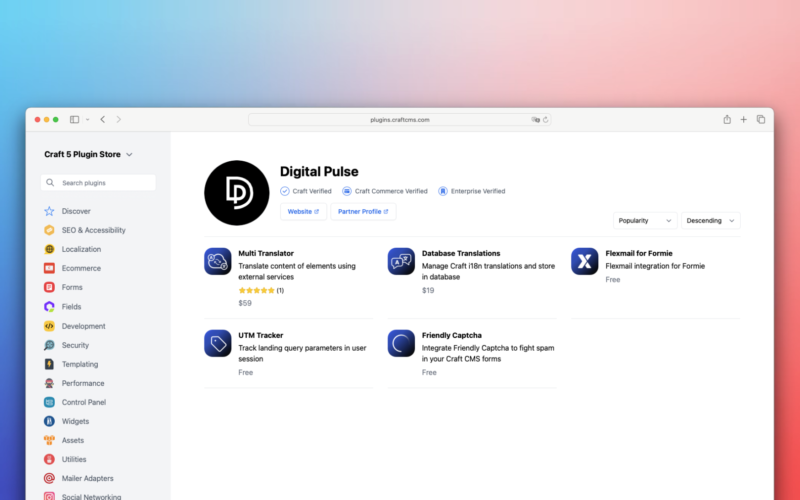Click the SEO & Accessibility category icon
Viewport: 800px width, 500px height.
click(x=49, y=230)
